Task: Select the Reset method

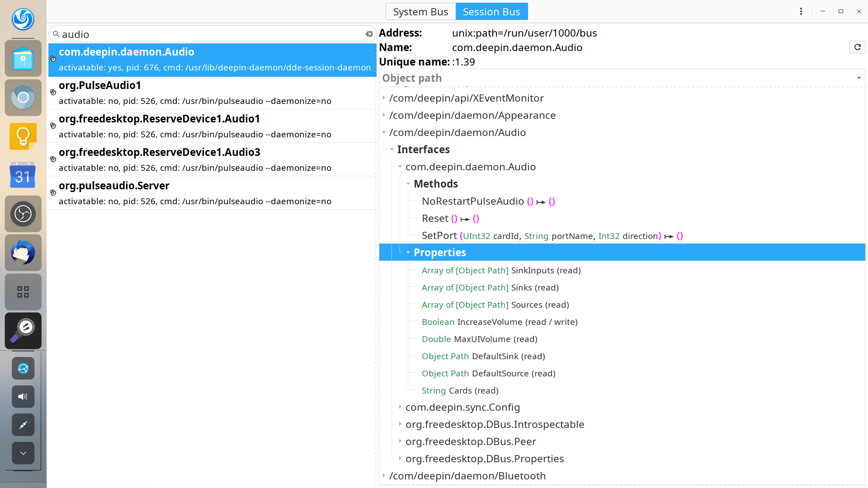Action: (x=450, y=218)
